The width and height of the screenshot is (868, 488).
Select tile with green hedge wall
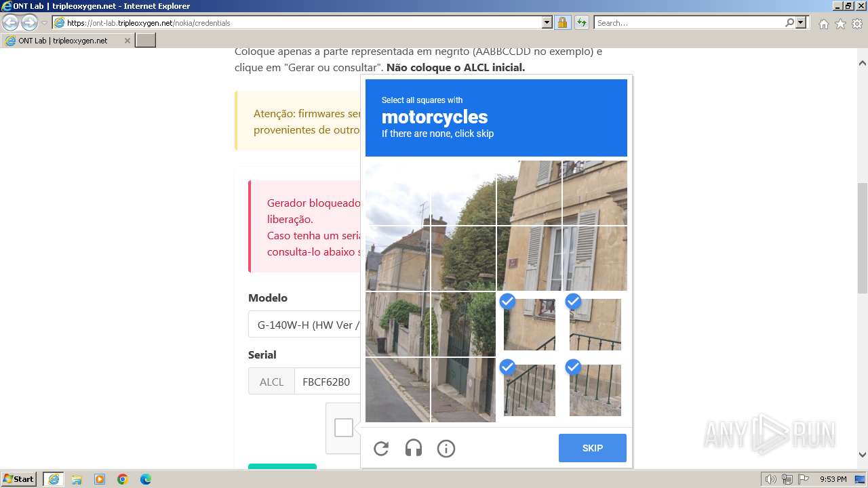pyautogui.click(x=463, y=258)
